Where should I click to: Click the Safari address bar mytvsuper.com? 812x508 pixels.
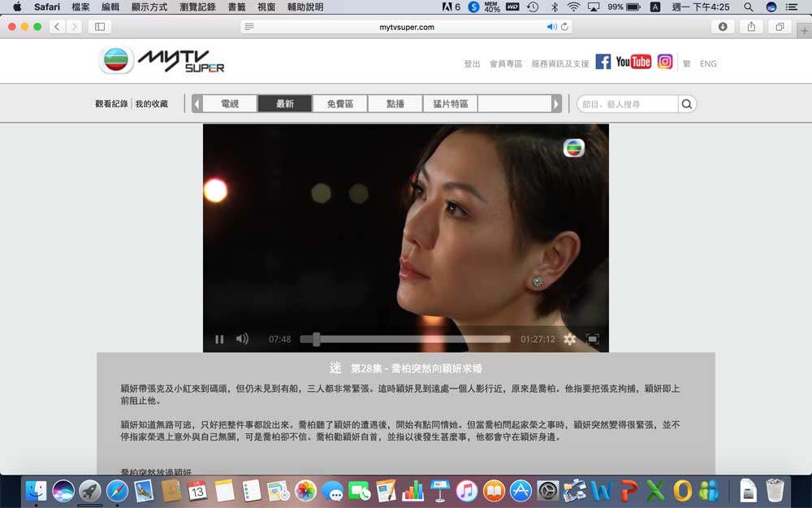tap(407, 27)
